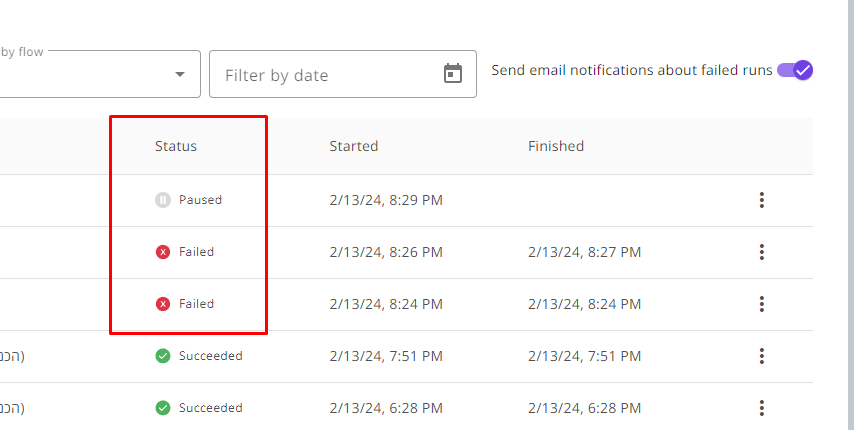
Task: Open the calendar icon in the date filter
Action: 453,73
